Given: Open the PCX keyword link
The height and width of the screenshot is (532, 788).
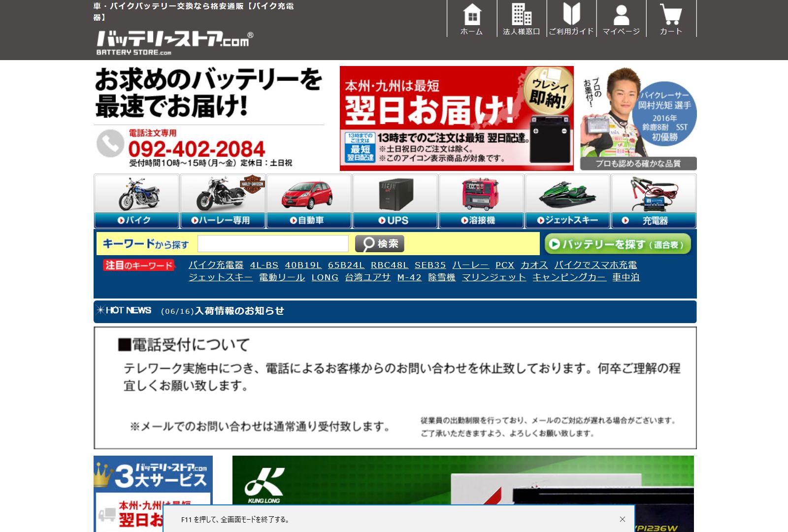Looking at the screenshot, I should (x=505, y=265).
